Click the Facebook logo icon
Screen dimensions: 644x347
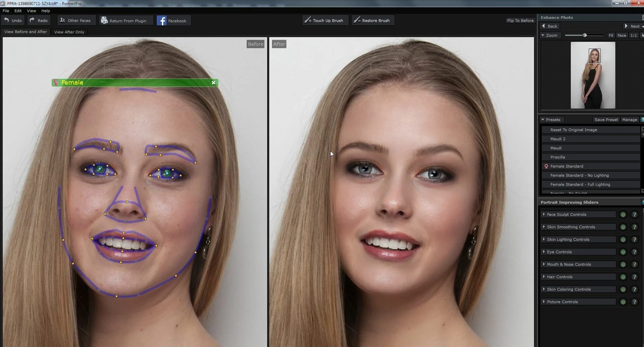[x=162, y=21]
